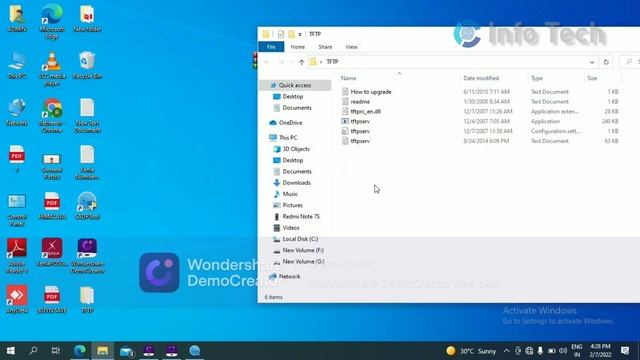Screen dimensions: 640x360
Task: Open Windows Start menu
Action: [x=11, y=351]
